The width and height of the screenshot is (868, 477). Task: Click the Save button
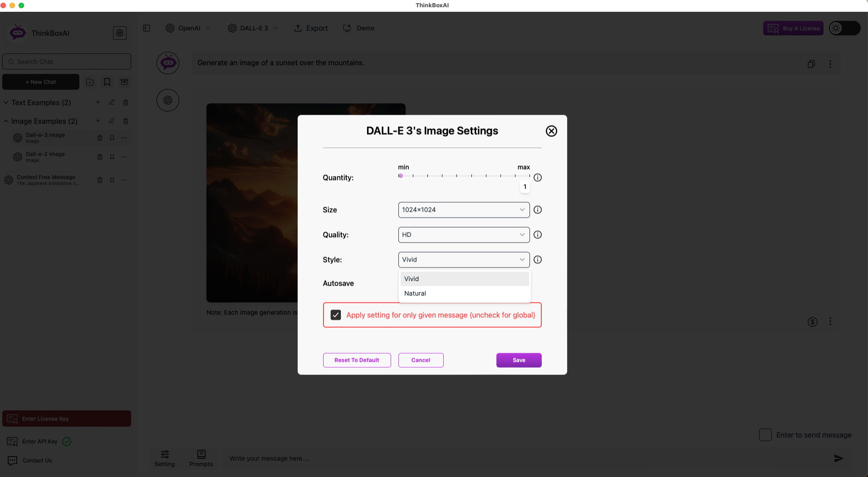[x=519, y=360]
